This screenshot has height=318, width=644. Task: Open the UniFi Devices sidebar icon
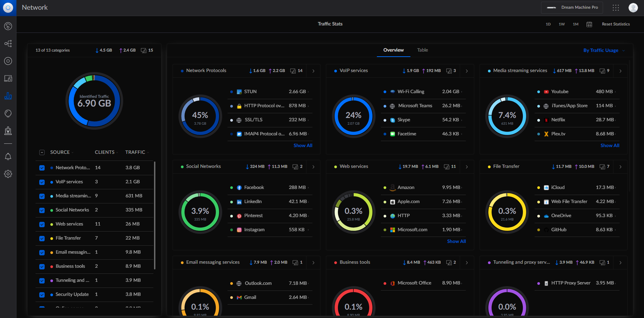tap(8, 61)
